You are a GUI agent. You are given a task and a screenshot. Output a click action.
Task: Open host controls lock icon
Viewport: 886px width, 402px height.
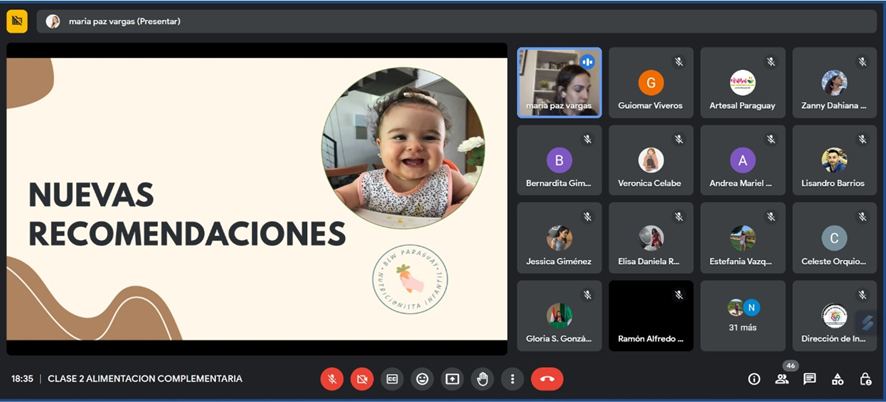(x=865, y=379)
